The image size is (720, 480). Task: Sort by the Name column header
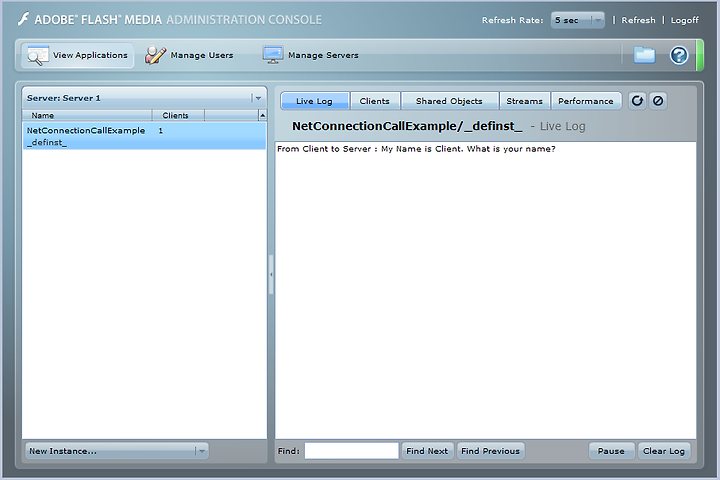87,115
